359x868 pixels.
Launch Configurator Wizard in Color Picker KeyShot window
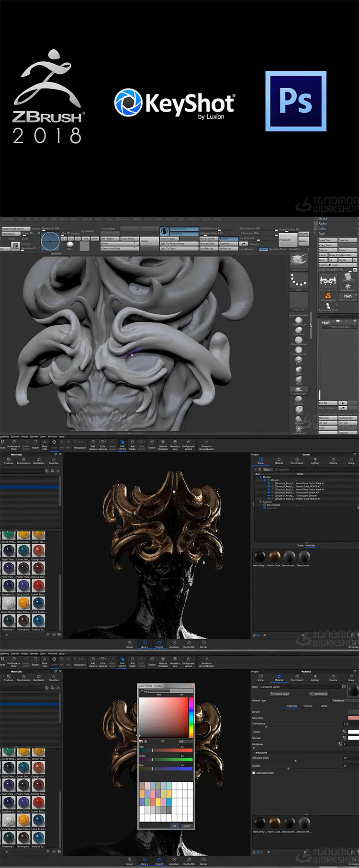click(189, 661)
